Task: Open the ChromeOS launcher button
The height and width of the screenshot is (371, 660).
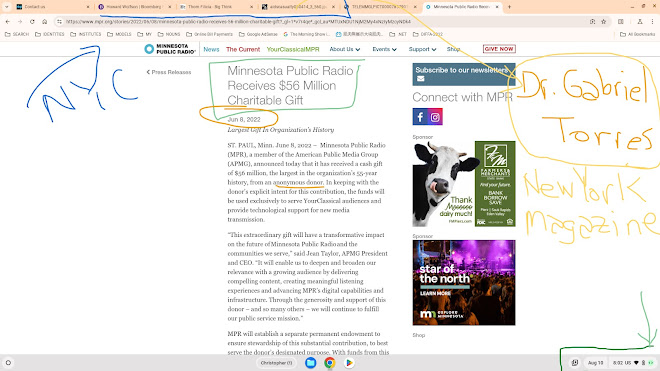Action: 8,363
